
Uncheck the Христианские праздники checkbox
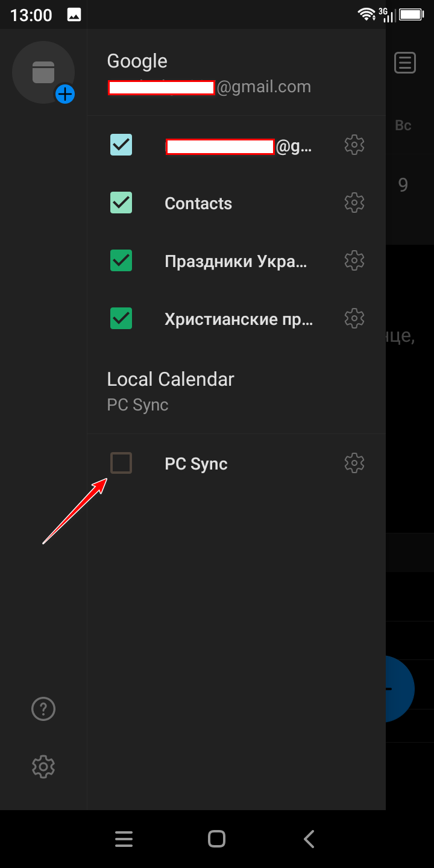[121, 318]
